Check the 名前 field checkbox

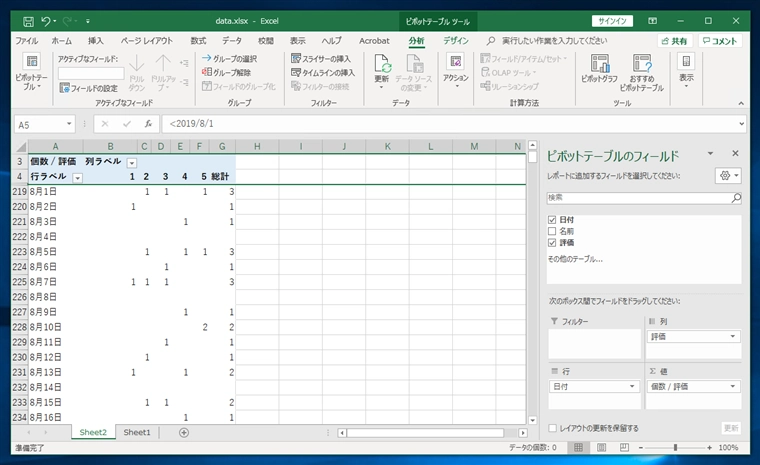(x=553, y=231)
